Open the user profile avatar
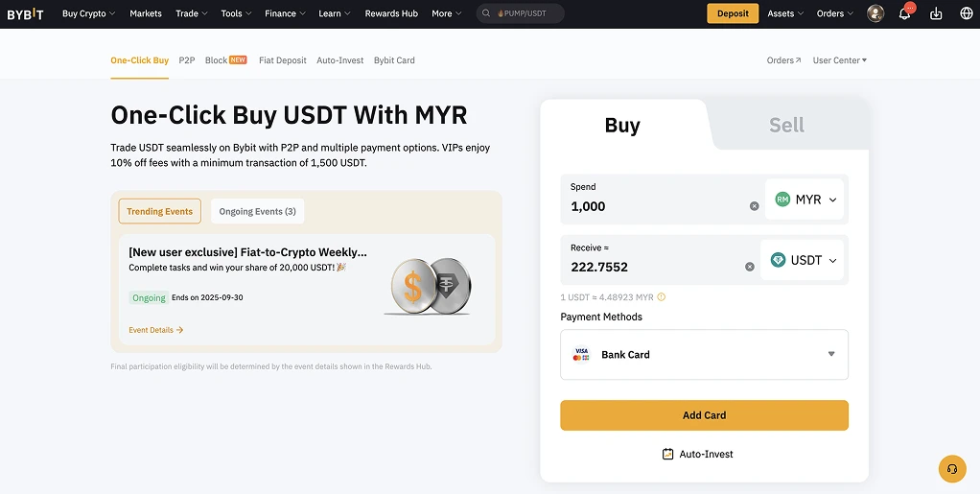 pyautogui.click(x=875, y=13)
